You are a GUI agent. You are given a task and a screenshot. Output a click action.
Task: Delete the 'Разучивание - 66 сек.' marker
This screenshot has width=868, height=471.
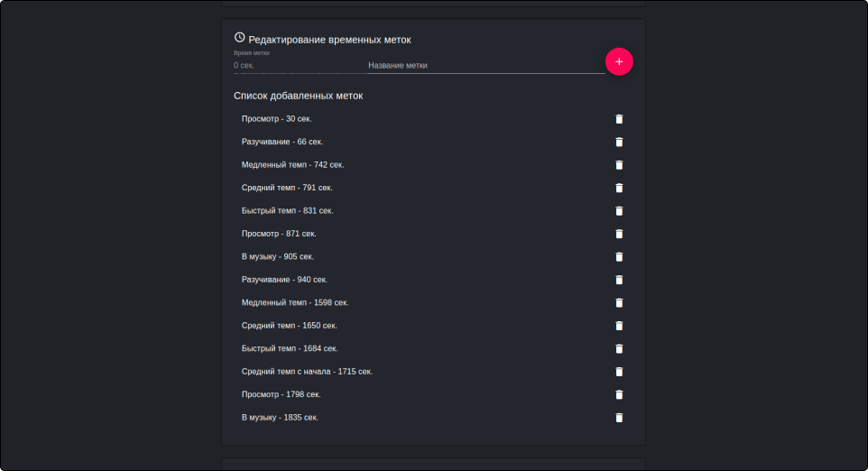click(x=619, y=142)
